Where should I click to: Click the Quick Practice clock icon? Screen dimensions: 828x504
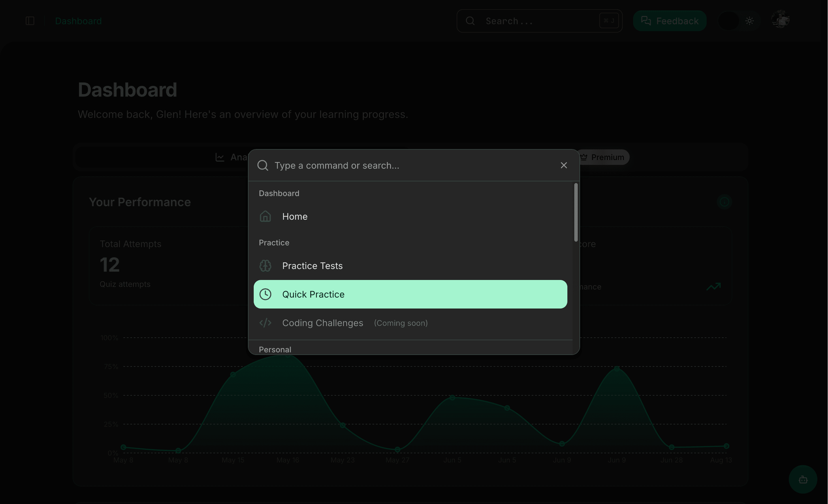[x=265, y=294]
